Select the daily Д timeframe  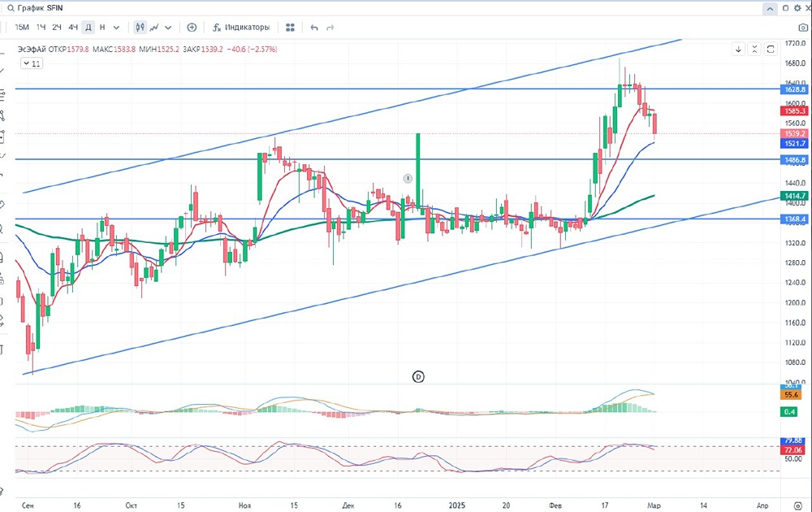click(89, 28)
